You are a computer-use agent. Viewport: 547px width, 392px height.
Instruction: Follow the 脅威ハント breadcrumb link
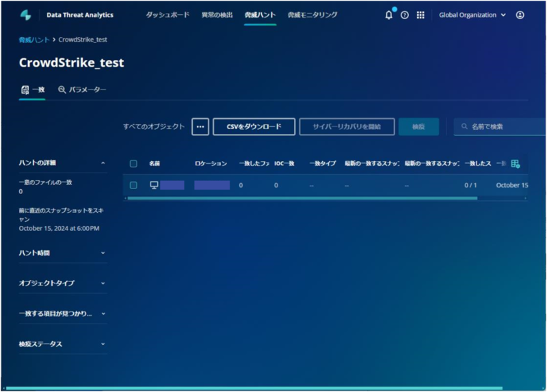[34, 40]
